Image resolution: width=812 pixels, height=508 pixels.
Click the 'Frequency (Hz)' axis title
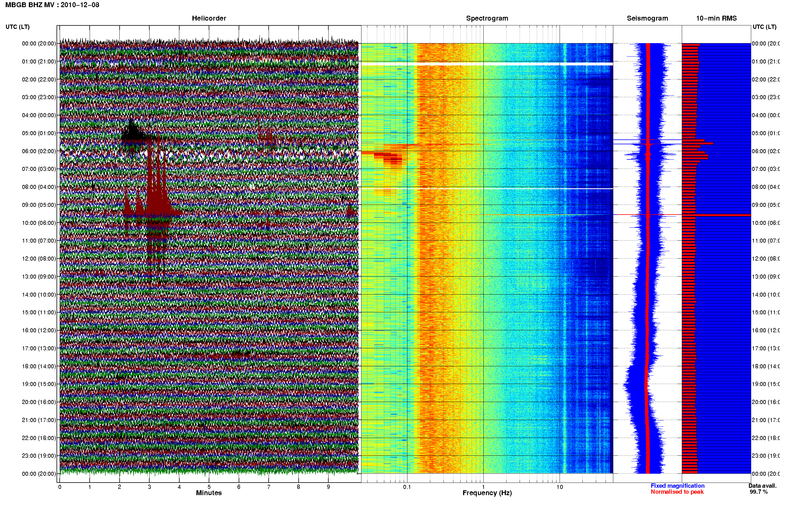(487, 493)
